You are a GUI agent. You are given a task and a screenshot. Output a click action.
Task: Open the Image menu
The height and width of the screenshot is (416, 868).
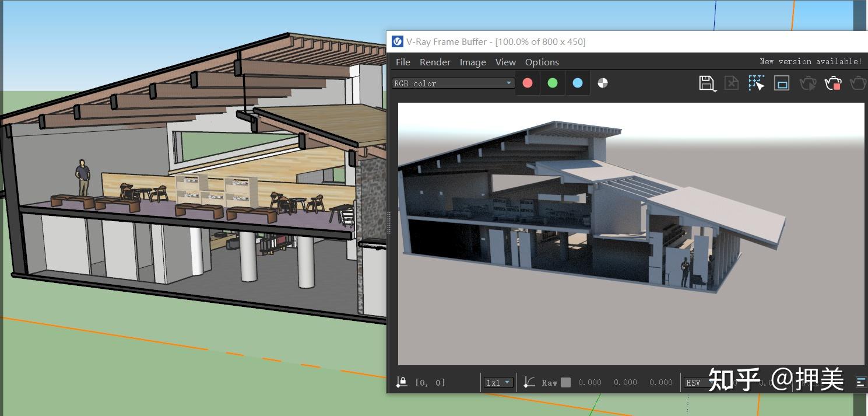(473, 62)
